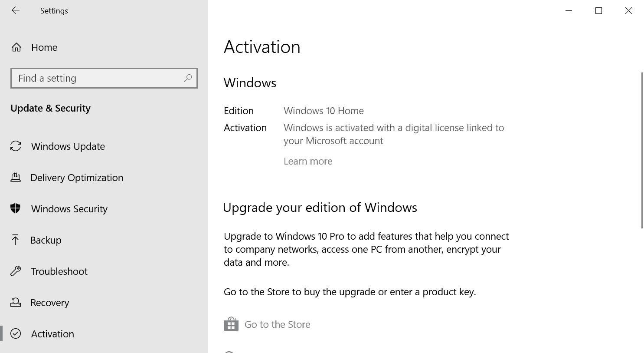The width and height of the screenshot is (644, 353).
Task: Click the Go to the Store link
Action: pyautogui.click(x=278, y=324)
